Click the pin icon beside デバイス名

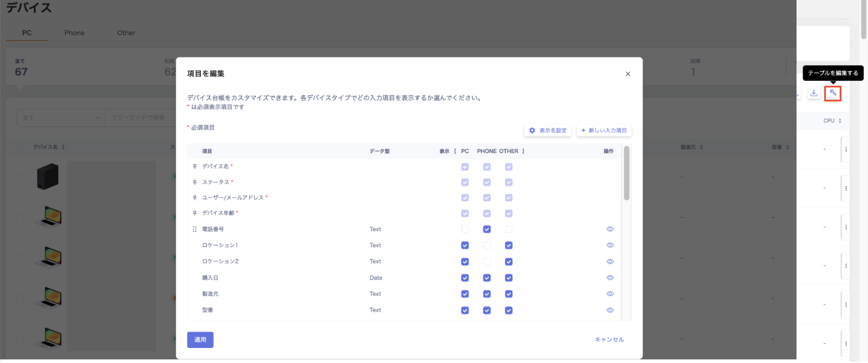pos(195,167)
